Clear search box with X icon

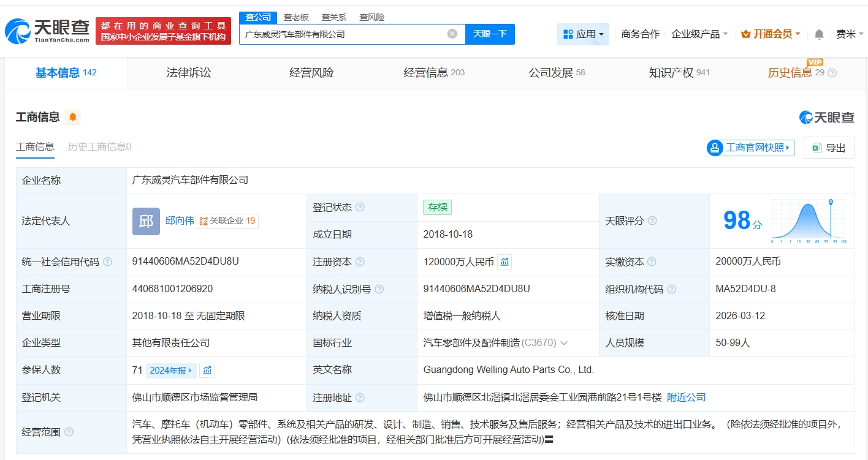pyautogui.click(x=452, y=34)
